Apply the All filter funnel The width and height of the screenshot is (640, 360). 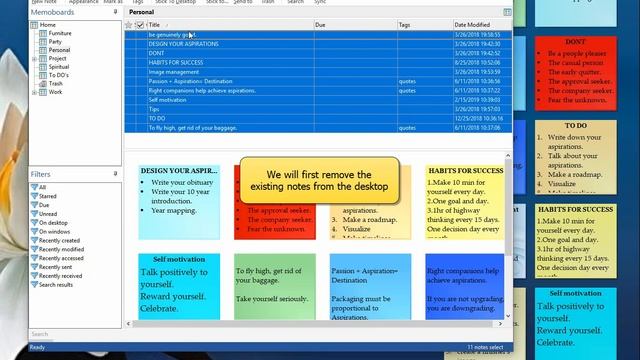click(34, 187)
